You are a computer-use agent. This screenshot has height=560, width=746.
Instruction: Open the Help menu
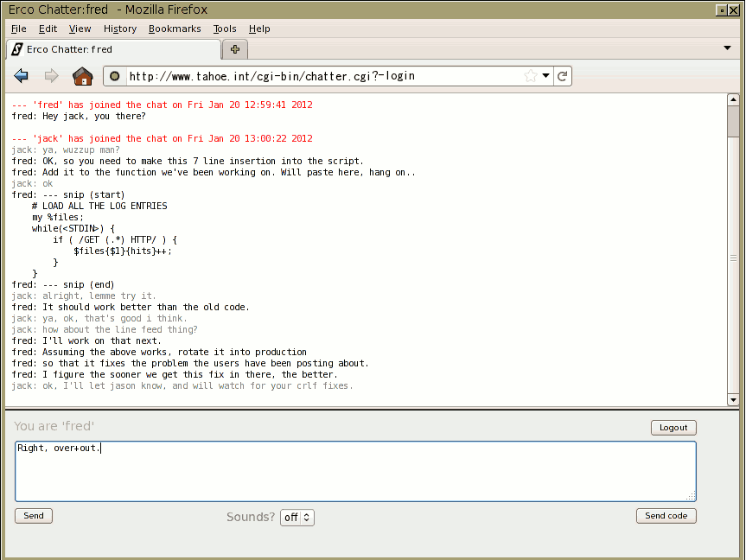click(x=259, y=29)
